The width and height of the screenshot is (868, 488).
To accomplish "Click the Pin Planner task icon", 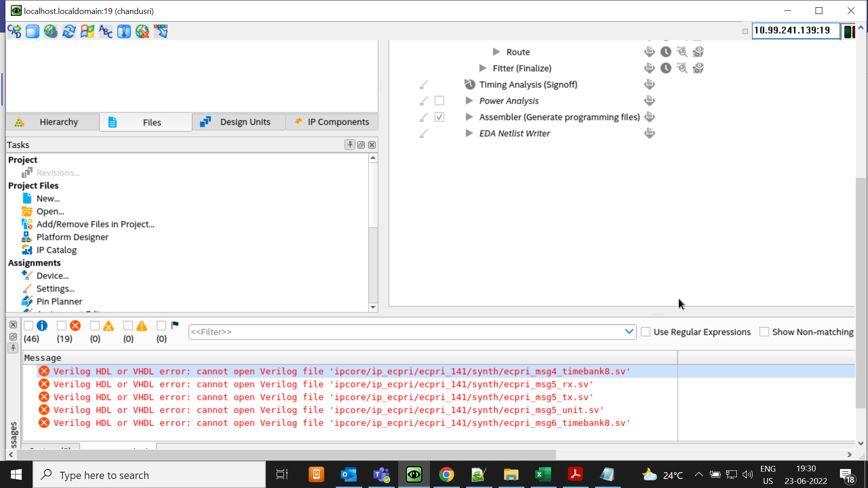I will click(x=27, y=301).
